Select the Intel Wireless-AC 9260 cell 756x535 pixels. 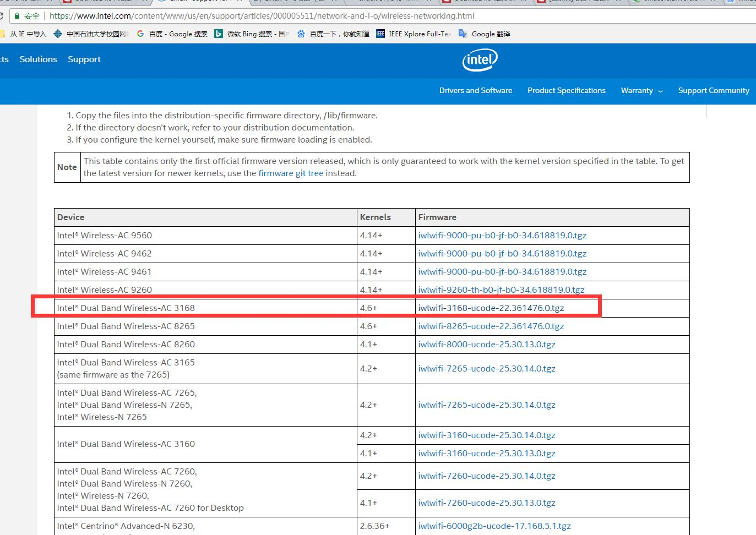[x=205, y=290]
